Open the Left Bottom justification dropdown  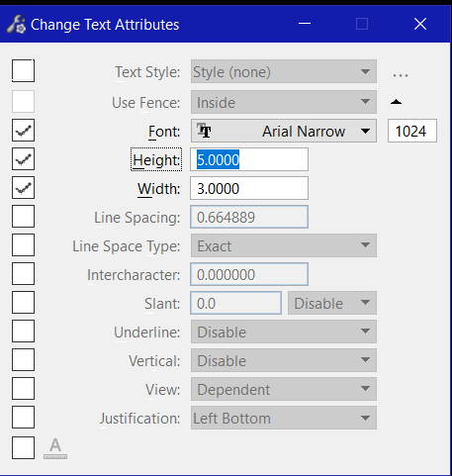pyautogui.click(x=284, y=418)
